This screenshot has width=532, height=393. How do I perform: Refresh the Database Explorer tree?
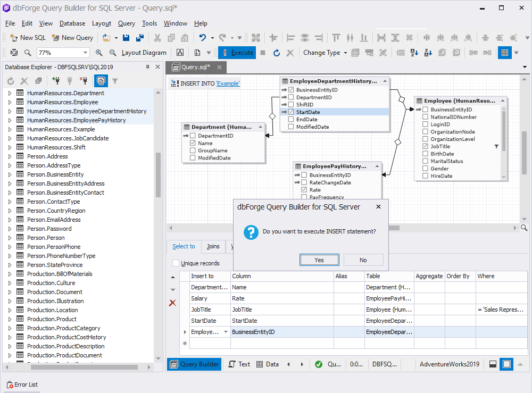coord(11,81)
